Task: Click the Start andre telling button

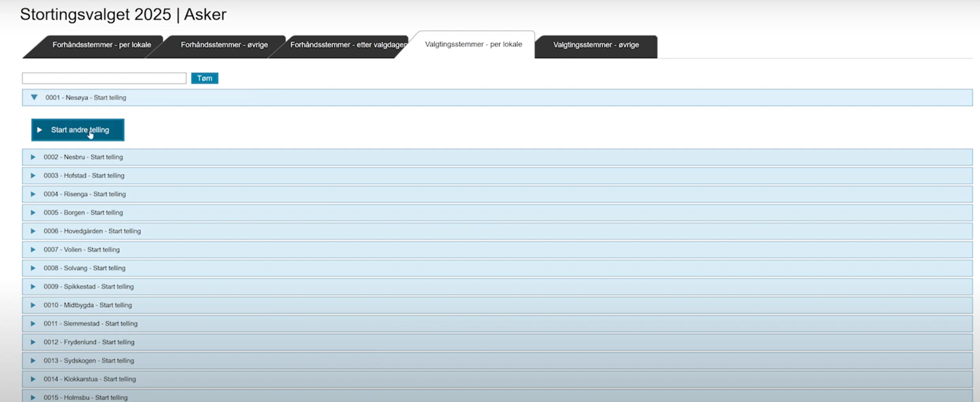Action: point(78,130)
